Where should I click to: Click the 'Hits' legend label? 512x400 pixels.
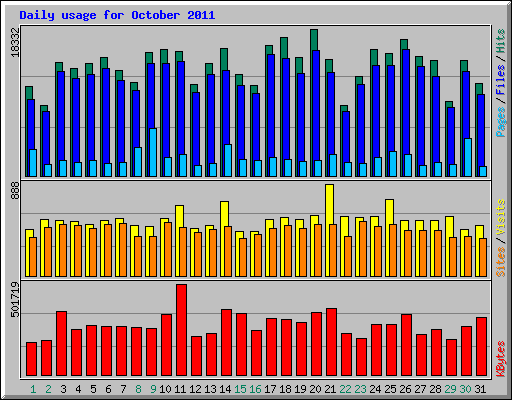(x=501, y=41)
